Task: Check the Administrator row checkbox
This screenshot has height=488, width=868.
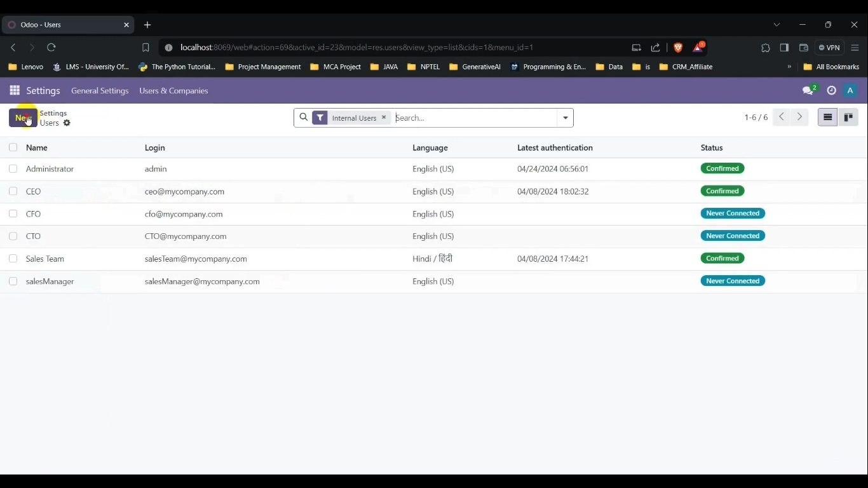Action: click(x=13, y=169)
